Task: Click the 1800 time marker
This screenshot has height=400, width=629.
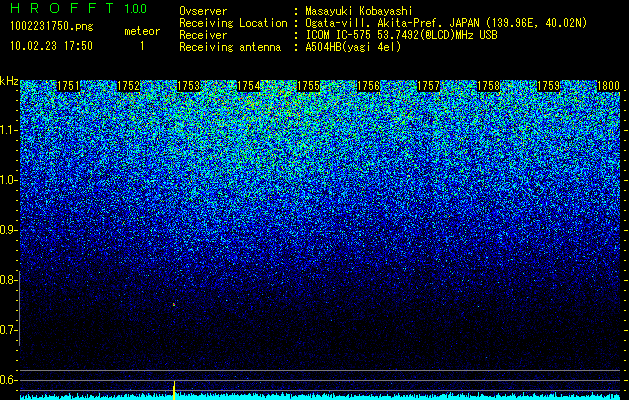Action: [609, 86]
